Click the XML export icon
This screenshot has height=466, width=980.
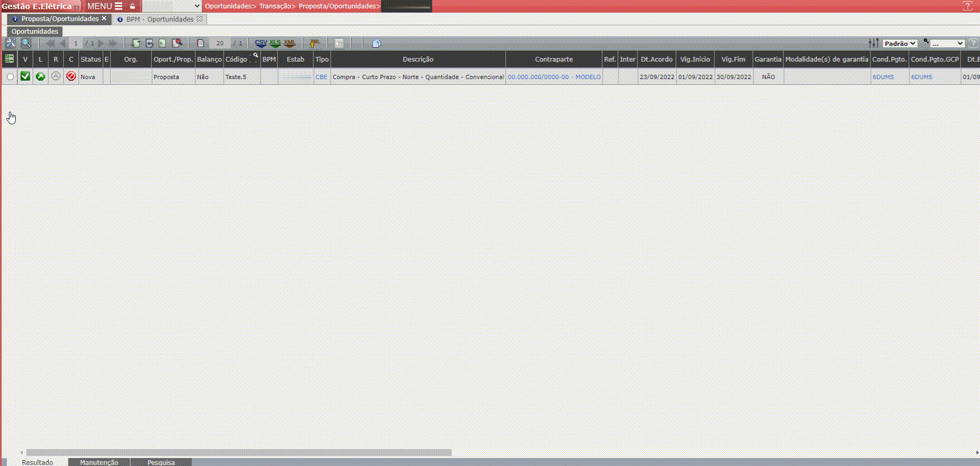coord(289,43)
